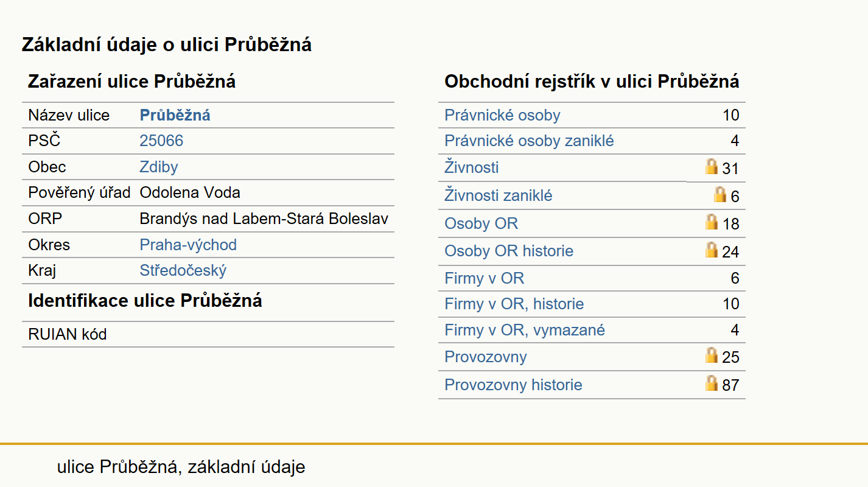Select the Živnosti zaniklé link
This screenshot has width=868, height=487.
tap(499, 195)
